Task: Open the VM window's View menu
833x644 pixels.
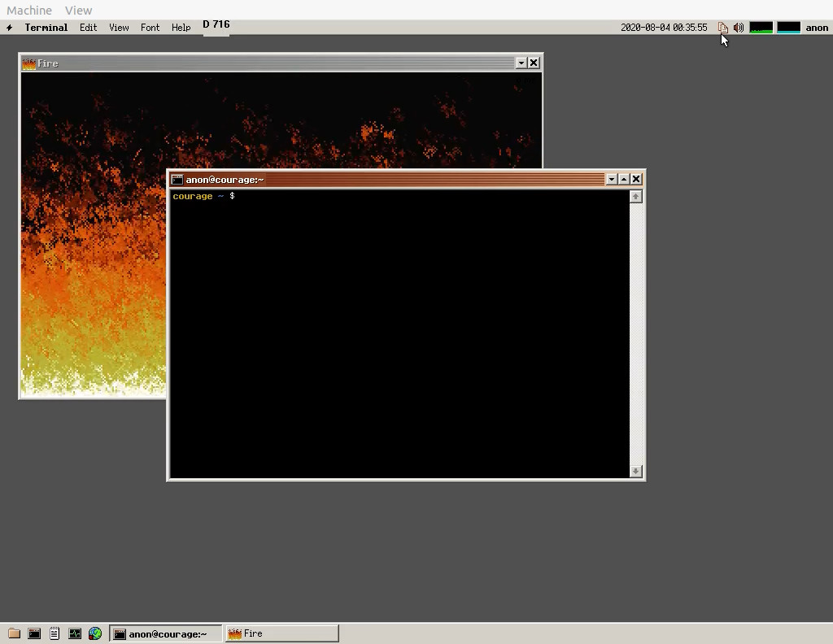Action: coord(78,10)
